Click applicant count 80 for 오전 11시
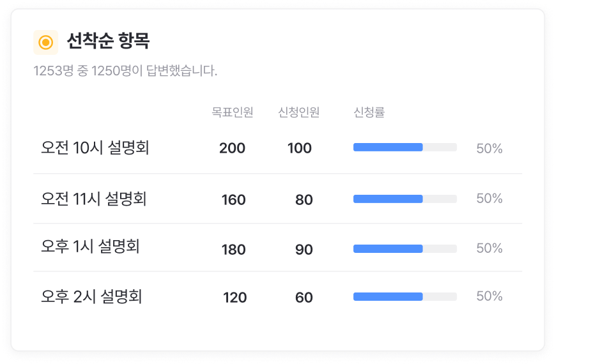607x364 pixels. 304,200
